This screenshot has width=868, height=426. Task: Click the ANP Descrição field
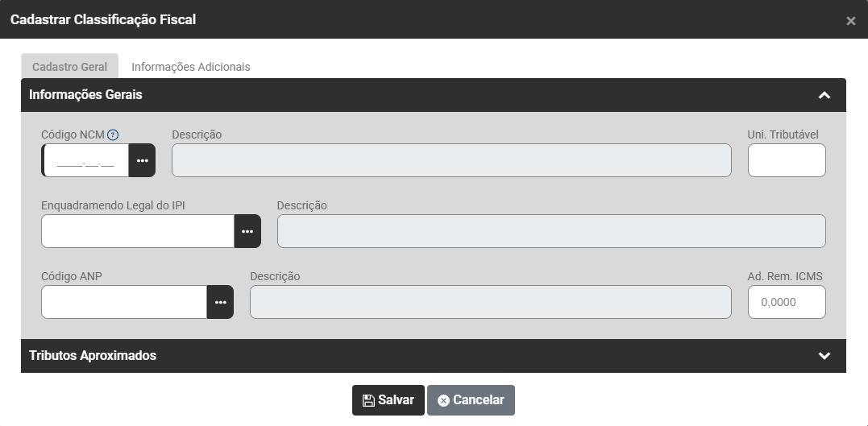point(490,302)
